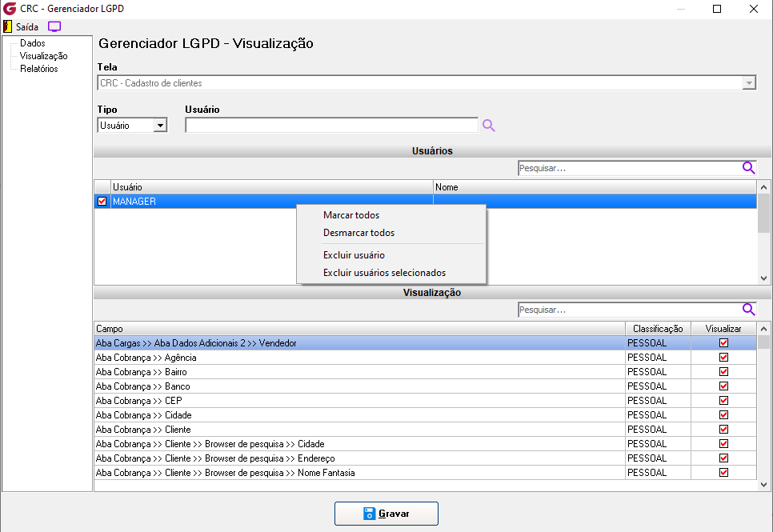
Task: Click the Usuários list scroll down arrow
Action: [763, 278]
